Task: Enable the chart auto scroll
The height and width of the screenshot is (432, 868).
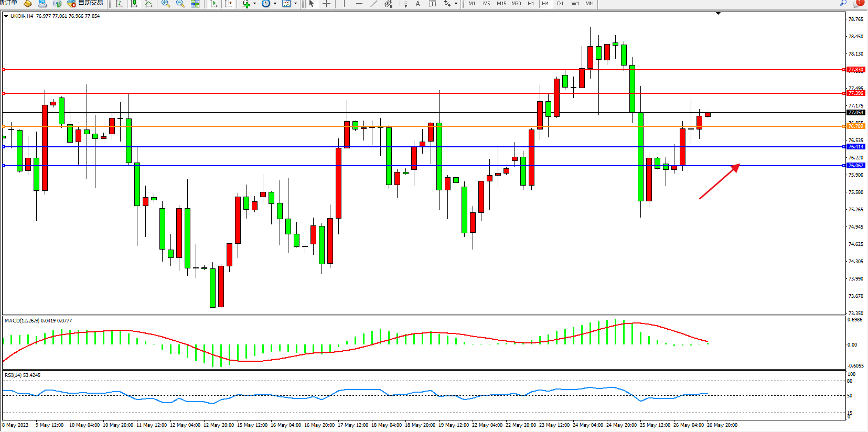Action: [x=213, y=4]
